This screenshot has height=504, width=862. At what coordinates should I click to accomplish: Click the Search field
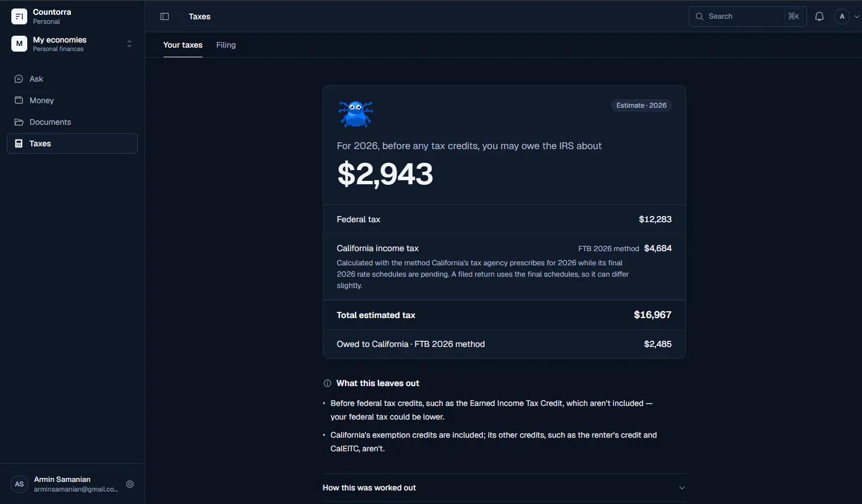[747, 16]
